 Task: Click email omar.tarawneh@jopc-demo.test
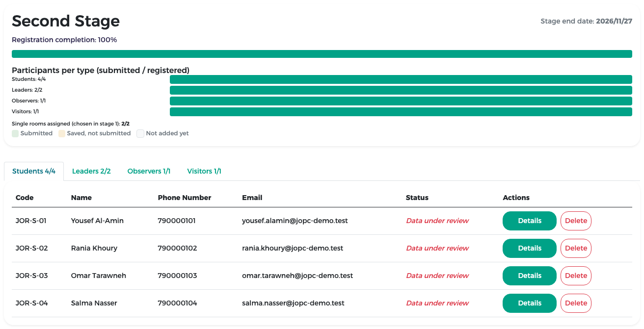pyautogui.click(x=297, y=276)
